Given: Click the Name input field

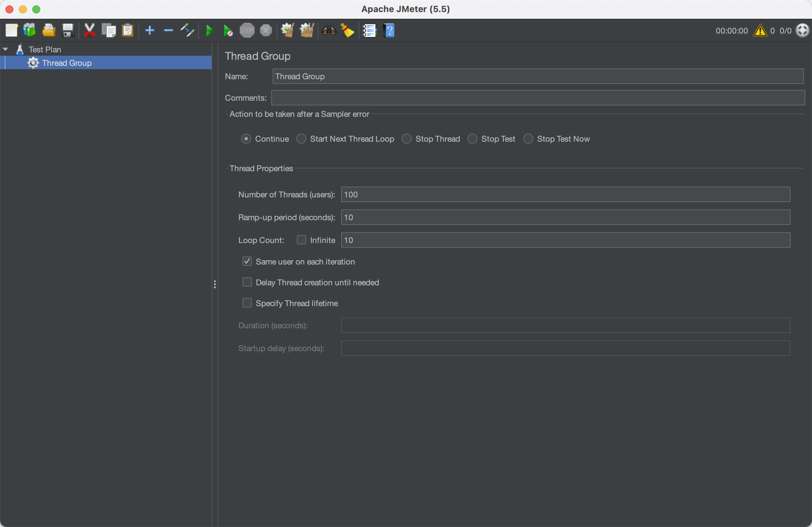Looking at the screenshot, I should tap(538, 76).
